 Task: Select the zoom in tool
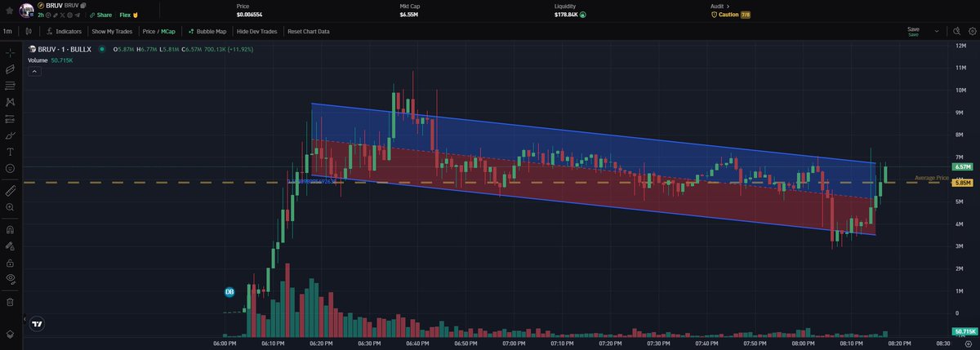[10, 207]
